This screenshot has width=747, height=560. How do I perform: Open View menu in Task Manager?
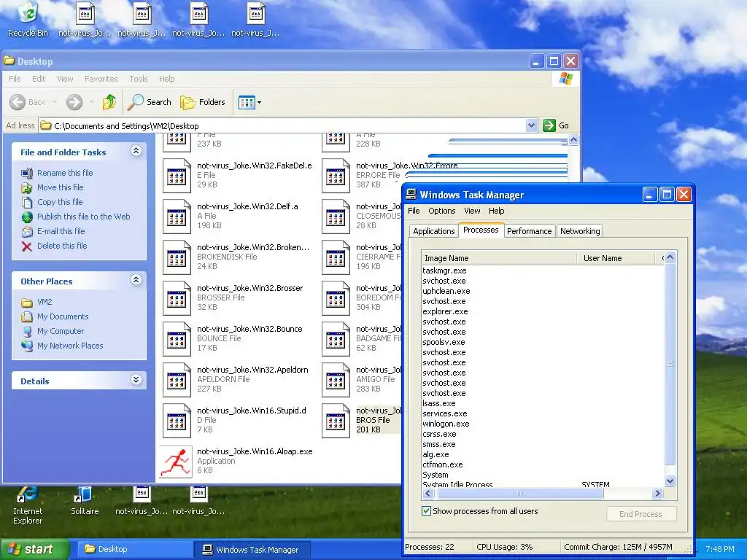(x=472, y=211)
